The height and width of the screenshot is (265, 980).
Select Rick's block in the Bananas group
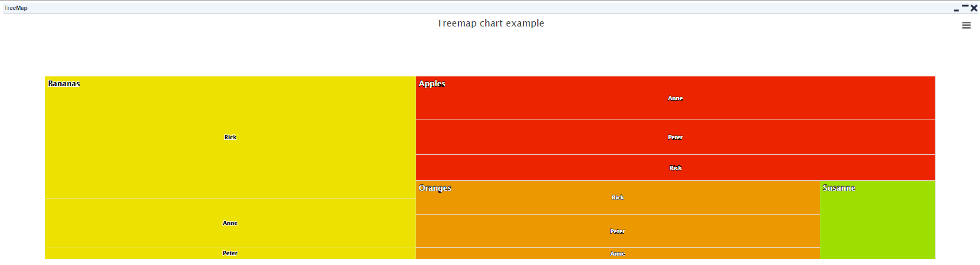[230, 137]
